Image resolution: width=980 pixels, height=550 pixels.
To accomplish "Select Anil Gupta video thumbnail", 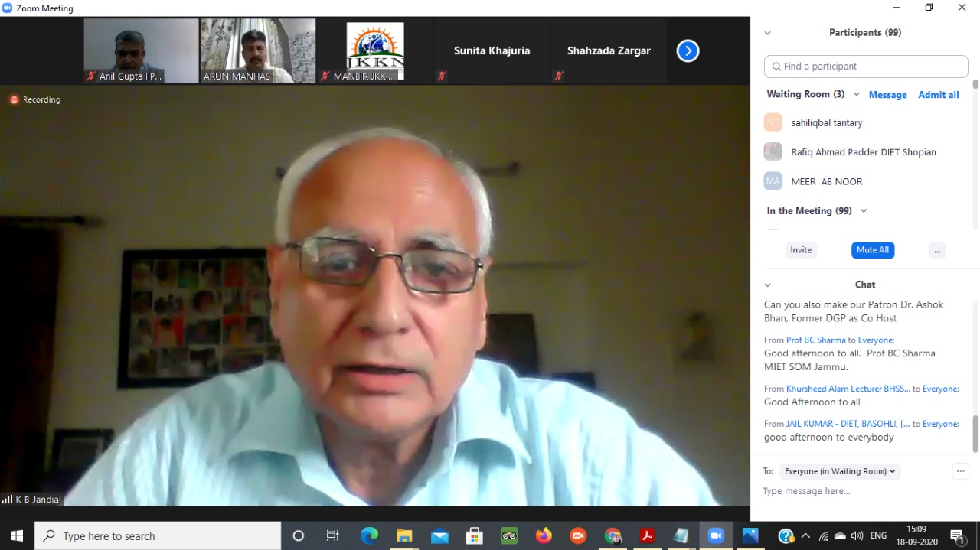I will click(x=141, y=50).
